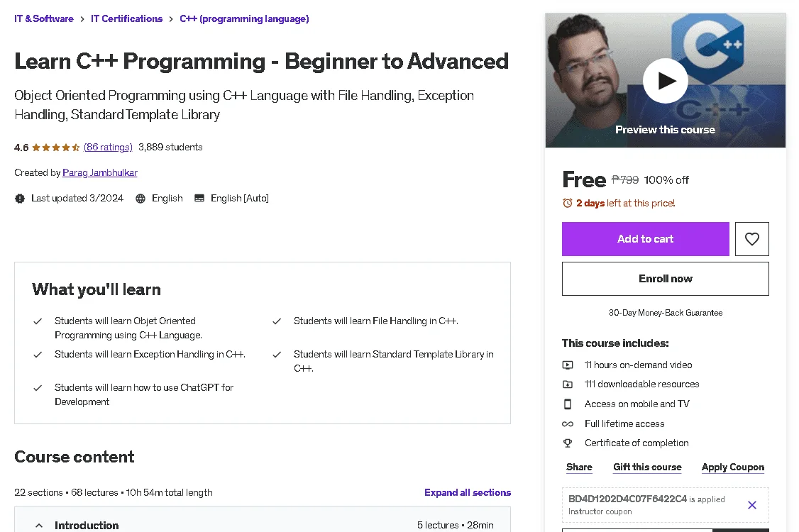The height and width of the screenshot is (532, 799).
Task: Click the 'Full lifetime access' text
Action: click(624, 424)
